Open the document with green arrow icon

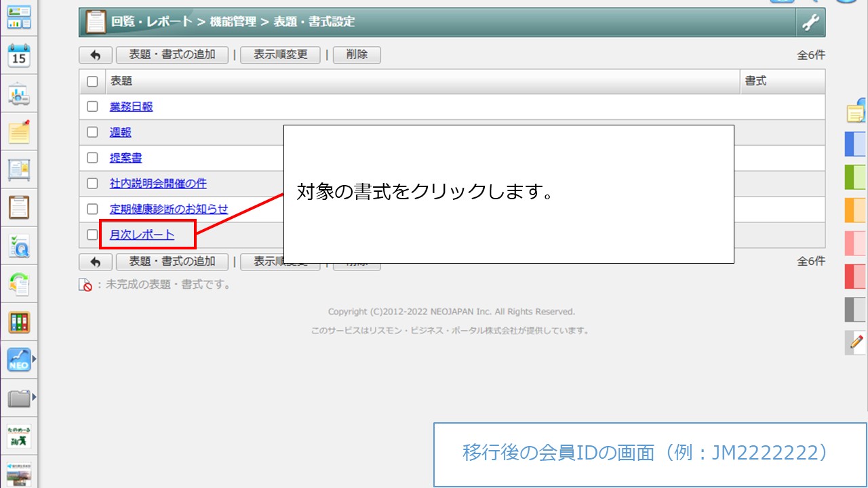(19, 284)
